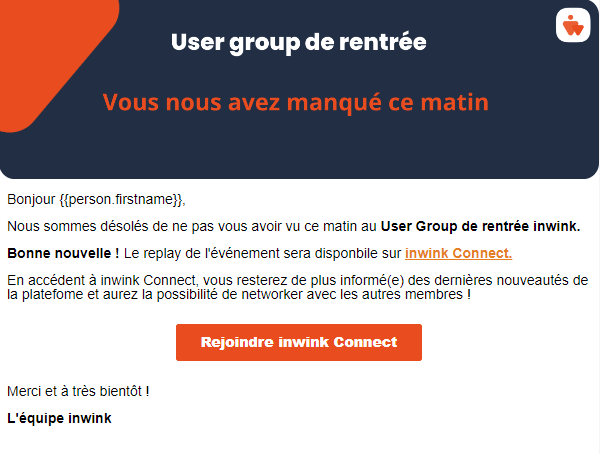The height and width of the screenshot is (454, 600).
Task: Click the orange decorative shape in banner
Action: tap(40, 70)
